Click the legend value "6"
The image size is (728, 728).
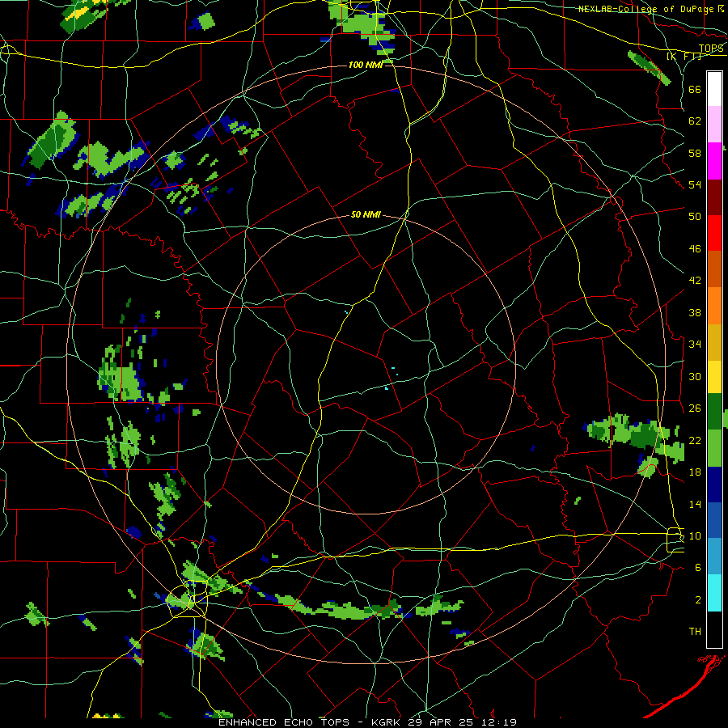(x=698, y=567)
